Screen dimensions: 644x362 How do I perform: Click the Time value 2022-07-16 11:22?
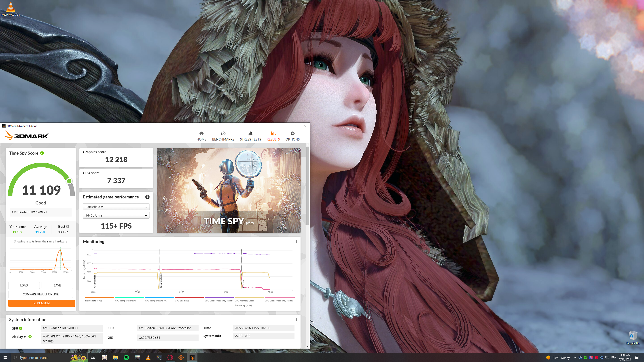[x=263, y=328]
